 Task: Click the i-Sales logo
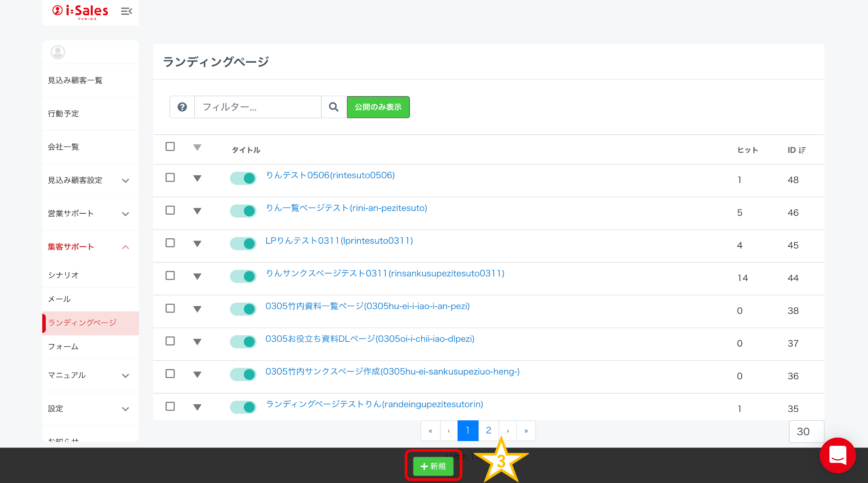[80, 11]
